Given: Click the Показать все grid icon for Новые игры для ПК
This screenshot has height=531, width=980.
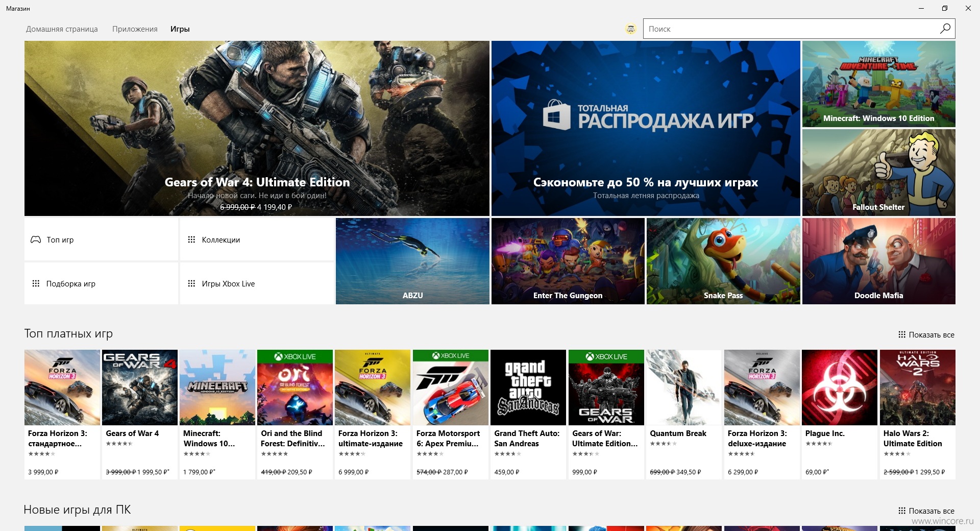Looking at the screenshot, I should click(902, 511).
